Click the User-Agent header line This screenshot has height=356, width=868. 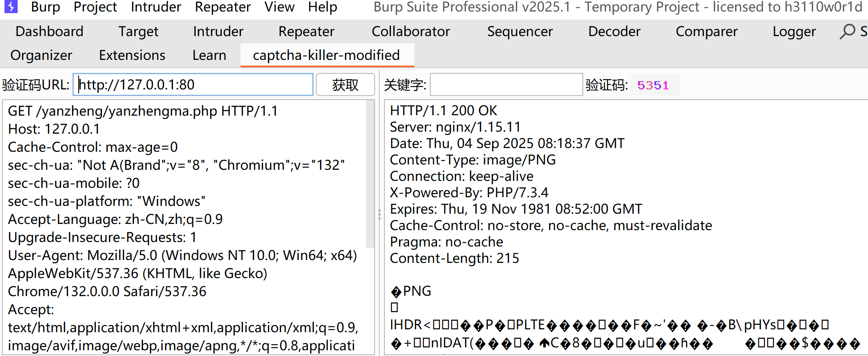point(182,256)
